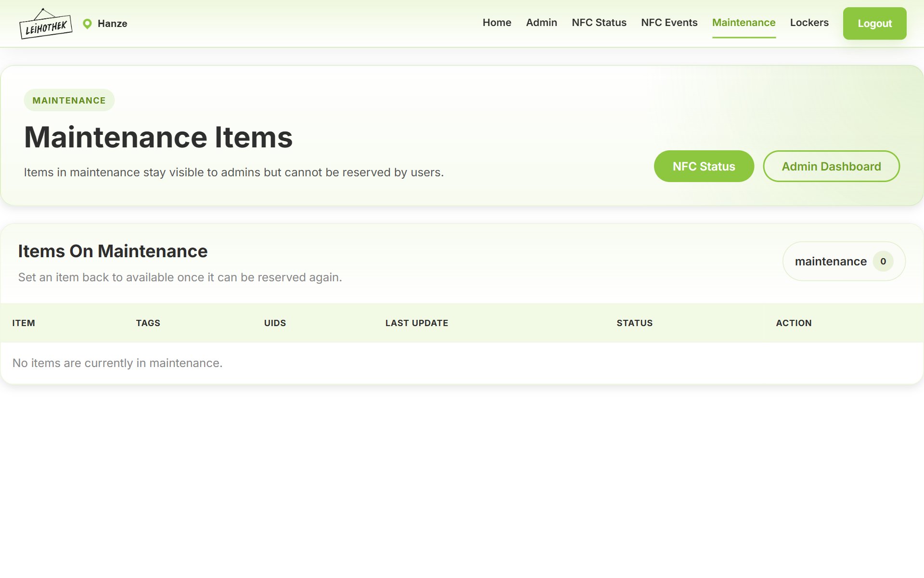Click the UIDS column header
Viewport: 924px width, 578px height.
click(x=275, y=323)
